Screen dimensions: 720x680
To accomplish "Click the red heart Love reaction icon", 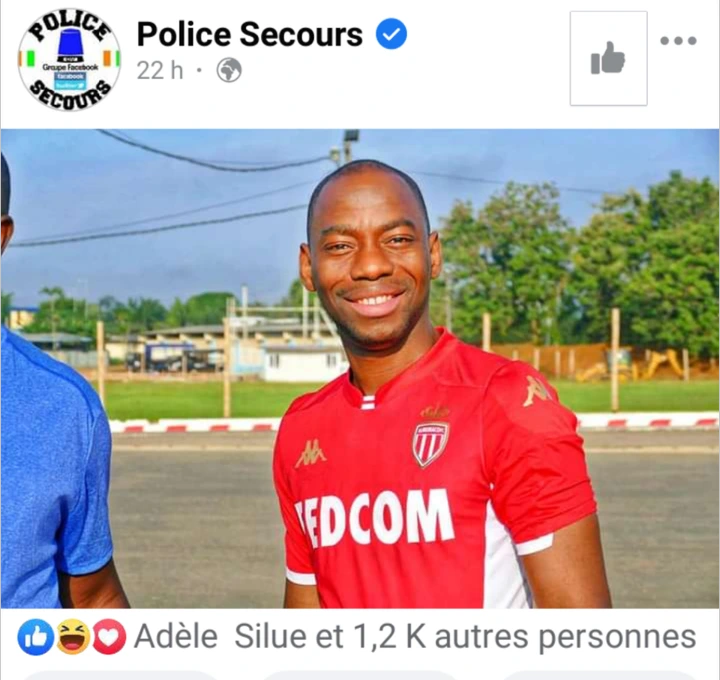I will (x=109, y=636).
